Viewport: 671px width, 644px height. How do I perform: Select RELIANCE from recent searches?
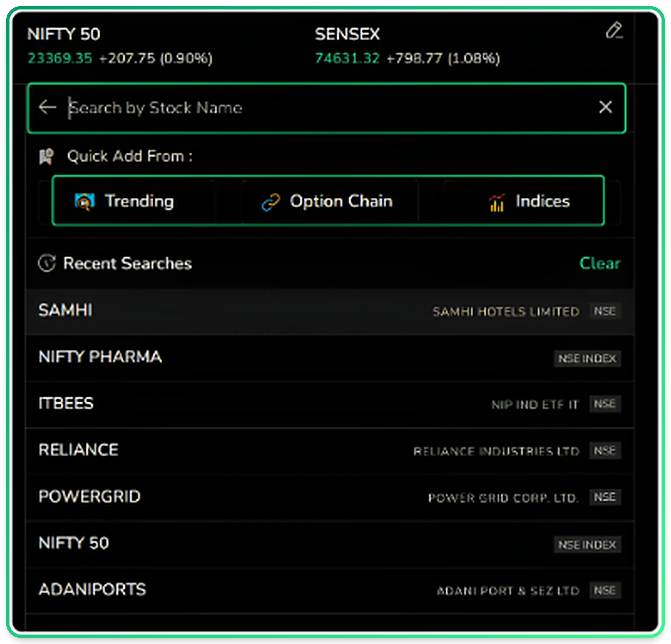pyautogui.click(x=329, y=451)
